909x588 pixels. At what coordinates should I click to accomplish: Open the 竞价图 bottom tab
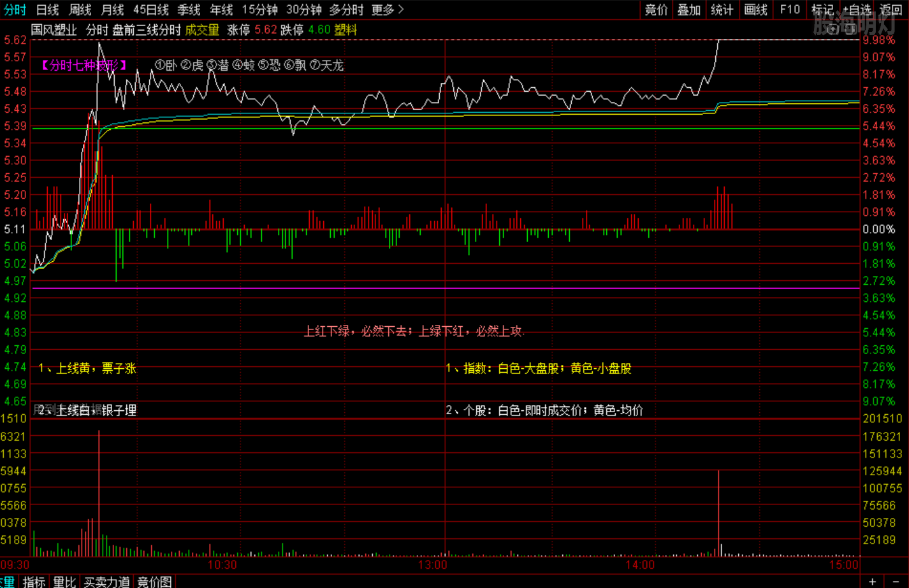point(154,582)
